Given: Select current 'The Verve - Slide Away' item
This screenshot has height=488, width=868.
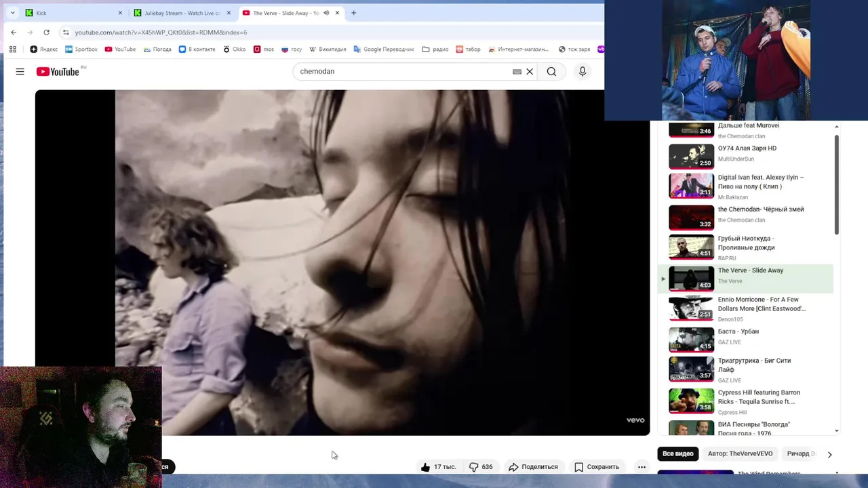Looking at the screenshot, I should [745, 279].
